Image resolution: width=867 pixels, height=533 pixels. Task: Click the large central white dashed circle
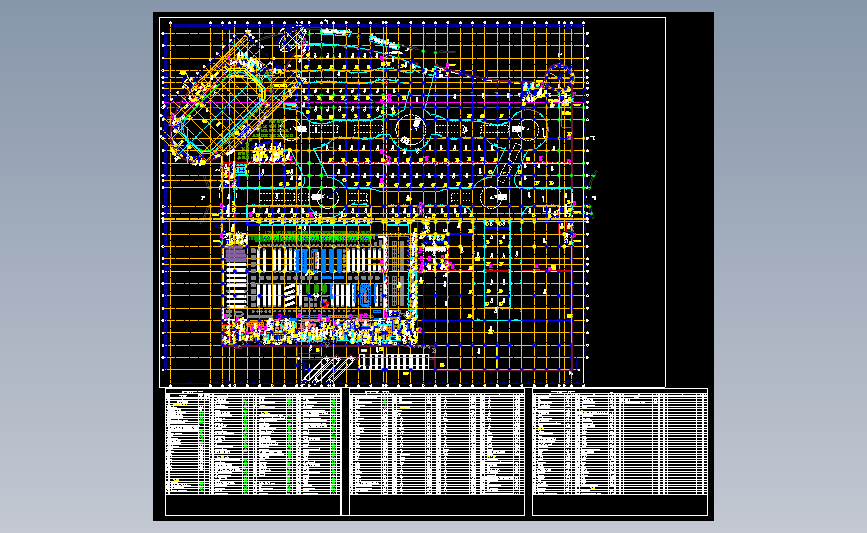(411, 129)
